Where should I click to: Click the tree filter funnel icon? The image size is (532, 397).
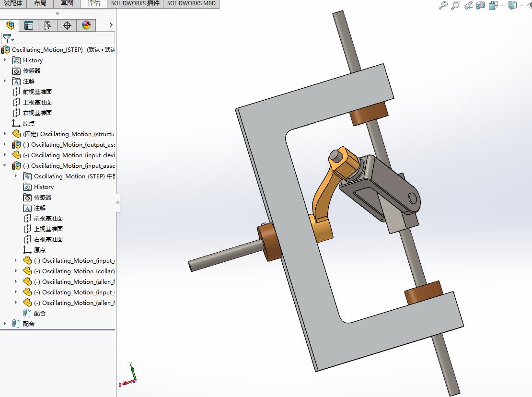[x=7, y=38]
